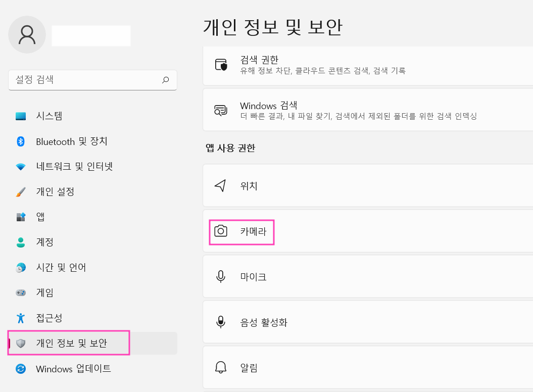The width and height of the screenshot is (533, 392).
Task: Click the 마이크 microphone icon
Action: [221, 276]
